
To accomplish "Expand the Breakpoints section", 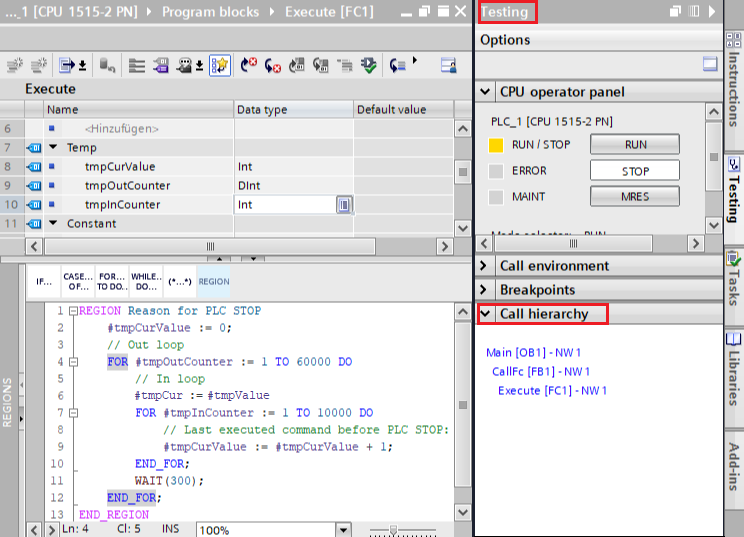I will click(484, 289).
